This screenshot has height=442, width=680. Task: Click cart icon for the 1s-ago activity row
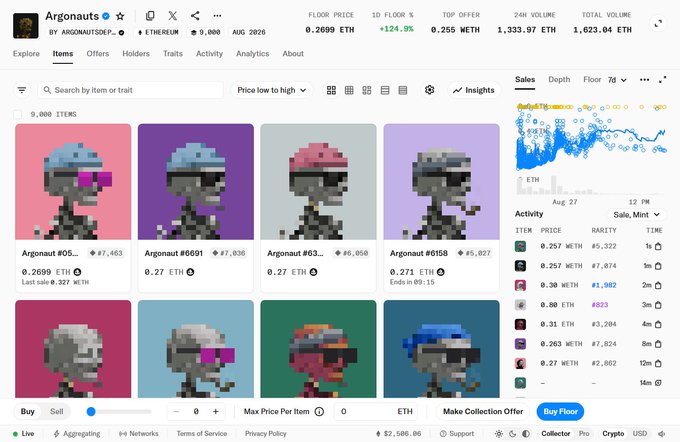coord(658,246)
